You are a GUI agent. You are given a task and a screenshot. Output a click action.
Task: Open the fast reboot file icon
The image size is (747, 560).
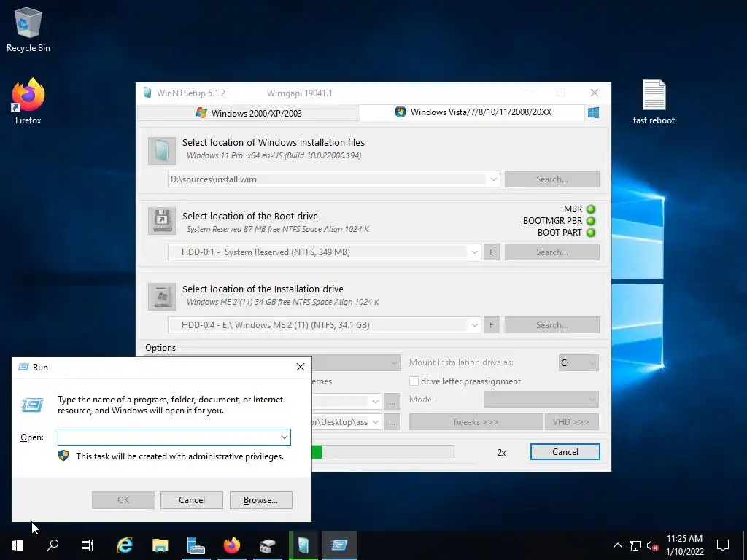[654, 102]
